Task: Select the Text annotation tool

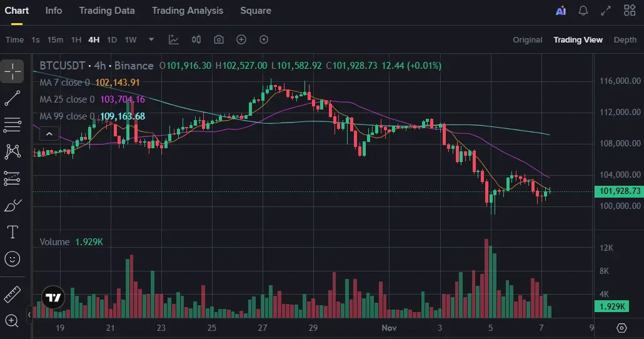Action: pos(13,232)
